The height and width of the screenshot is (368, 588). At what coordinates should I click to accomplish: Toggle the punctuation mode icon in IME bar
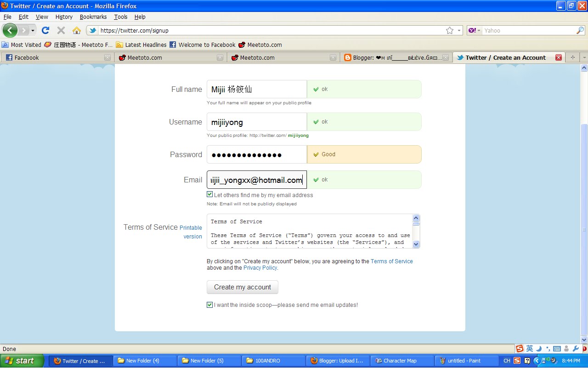[548, 349]
